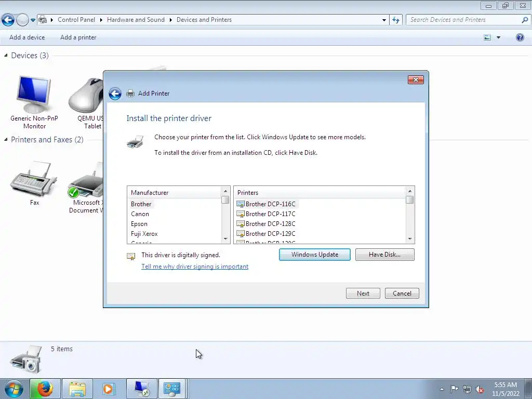Collapse the Devices (3) group
This screenshot has width=532, height=399.
pyautogui.click(x=6, y=55)
